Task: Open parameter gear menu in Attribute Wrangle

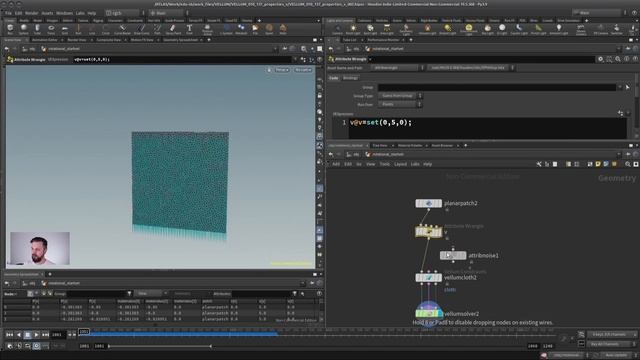Action: (600, 59)
